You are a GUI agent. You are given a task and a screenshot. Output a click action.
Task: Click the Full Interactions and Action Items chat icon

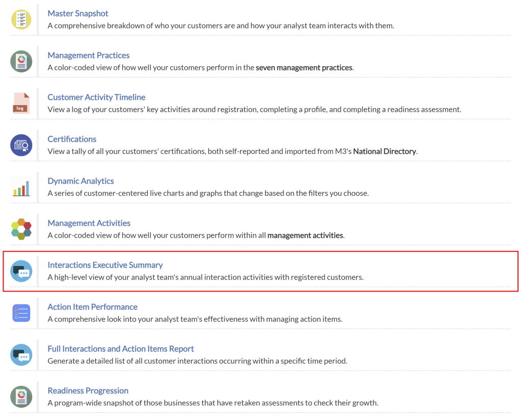pos(21,355)
